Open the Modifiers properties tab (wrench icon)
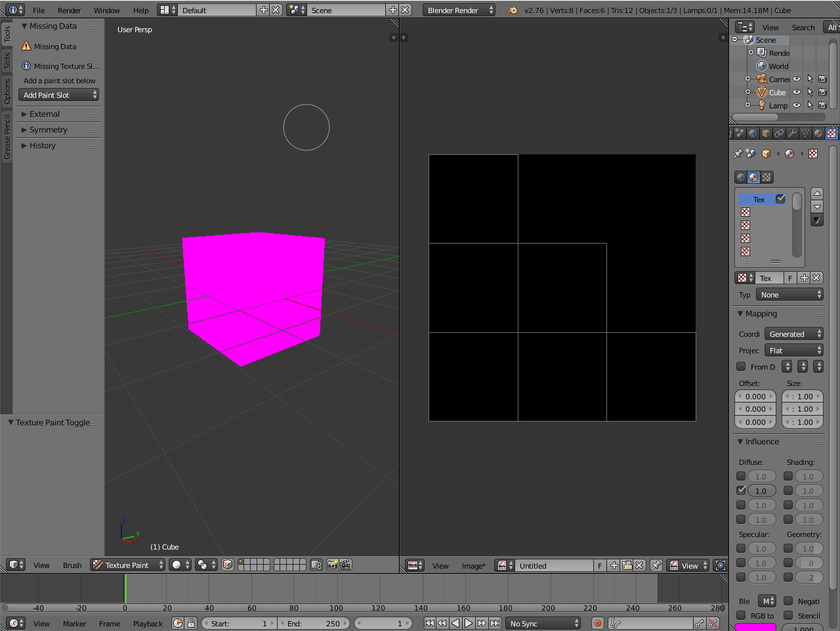840x631 pixels. pos(792,133)
